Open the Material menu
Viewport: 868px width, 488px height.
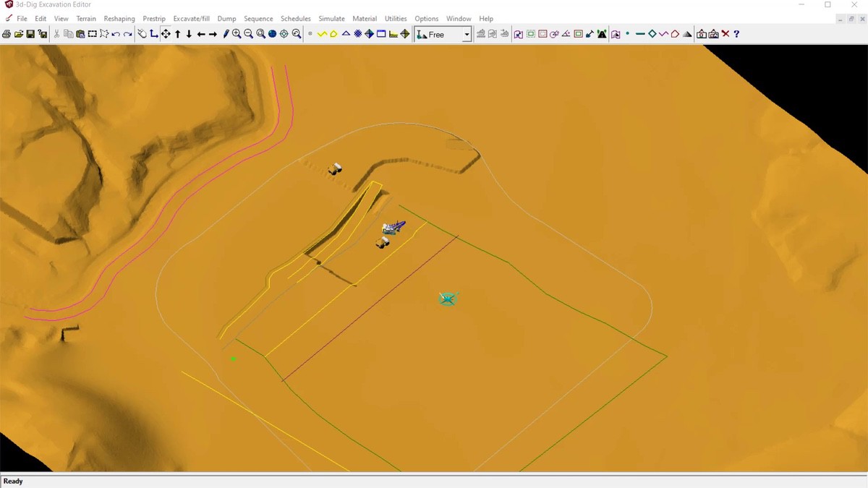[365, 19]
